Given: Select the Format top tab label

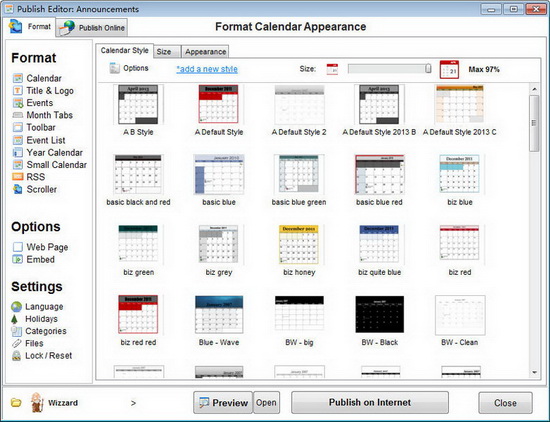Looking at the screenshot, I should 39,26.
